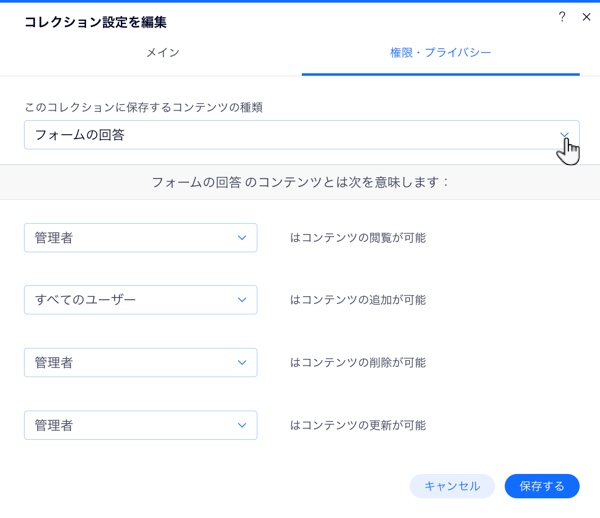Expand the 管理者 dropdown for コンテンツの閲覧

click(140, 238)
